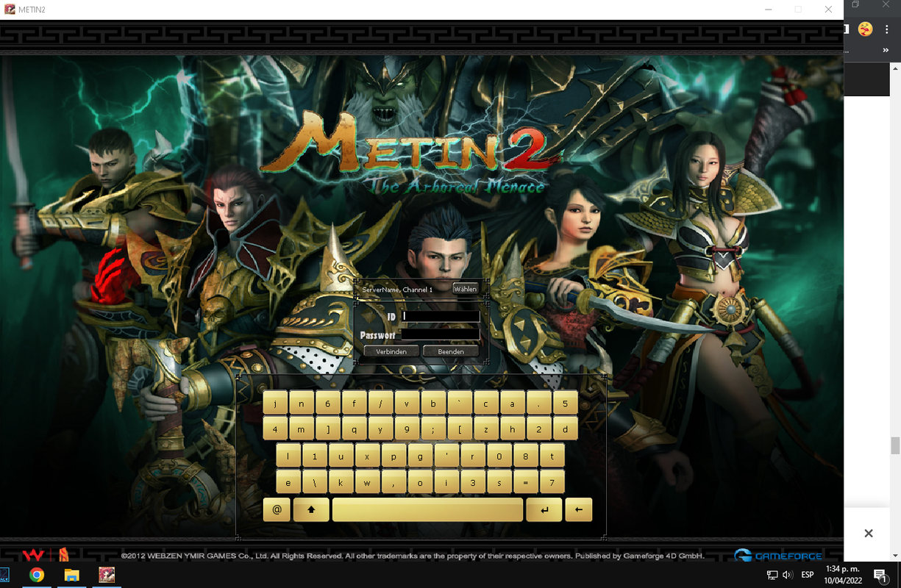Hit the Enter arrow key on virtual keyboard

click(544, 509)
